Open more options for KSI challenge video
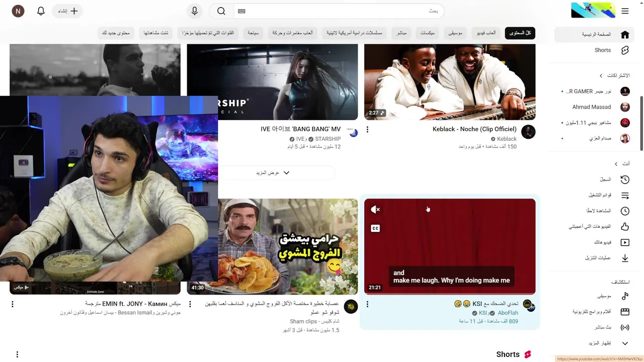Screen dimensions: 644x362 367,304
